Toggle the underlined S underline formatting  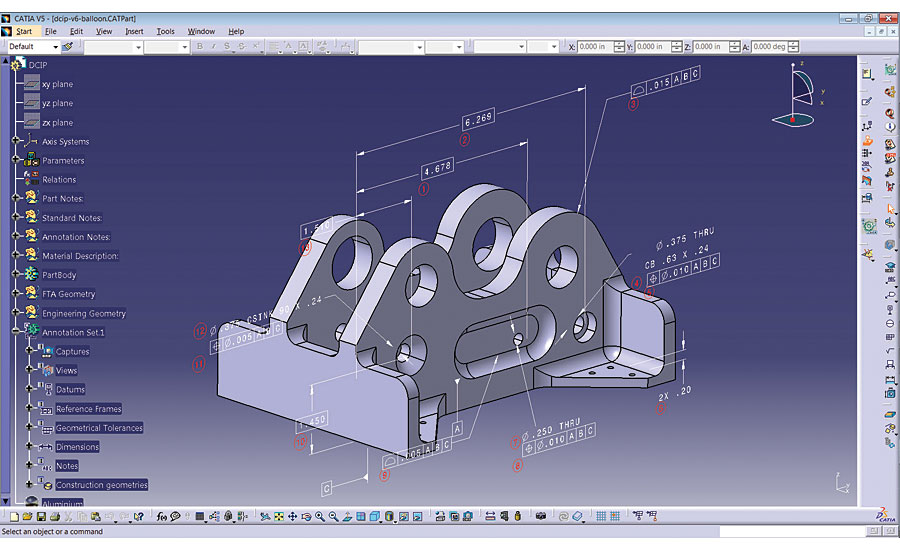click(227, 47)
